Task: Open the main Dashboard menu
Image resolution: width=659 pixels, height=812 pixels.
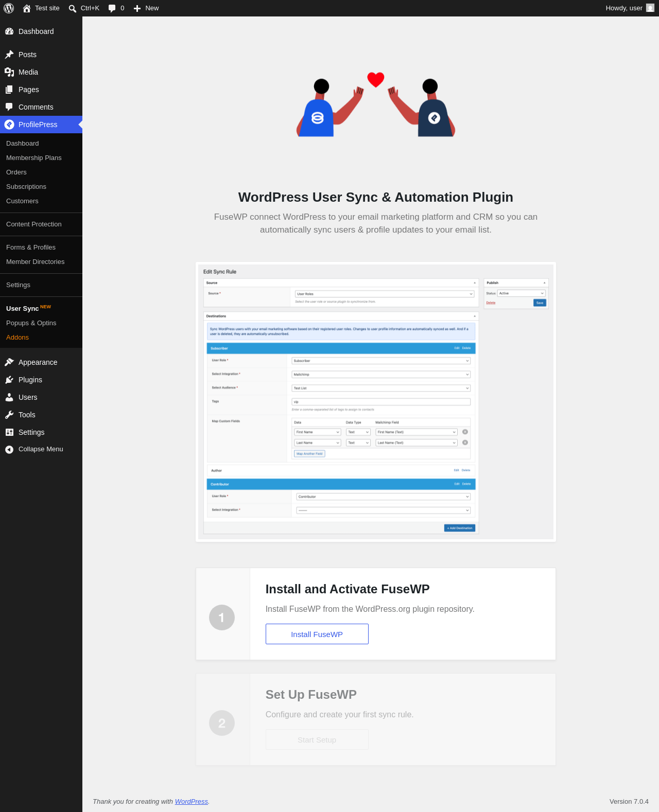Action: pyautogui.click(x=41, y=31)
